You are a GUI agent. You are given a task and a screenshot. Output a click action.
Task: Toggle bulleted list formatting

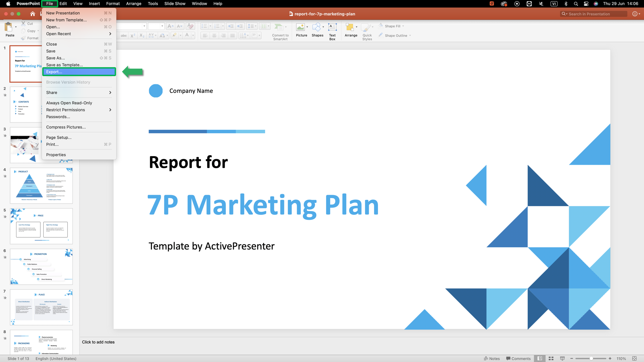[204, 26]
